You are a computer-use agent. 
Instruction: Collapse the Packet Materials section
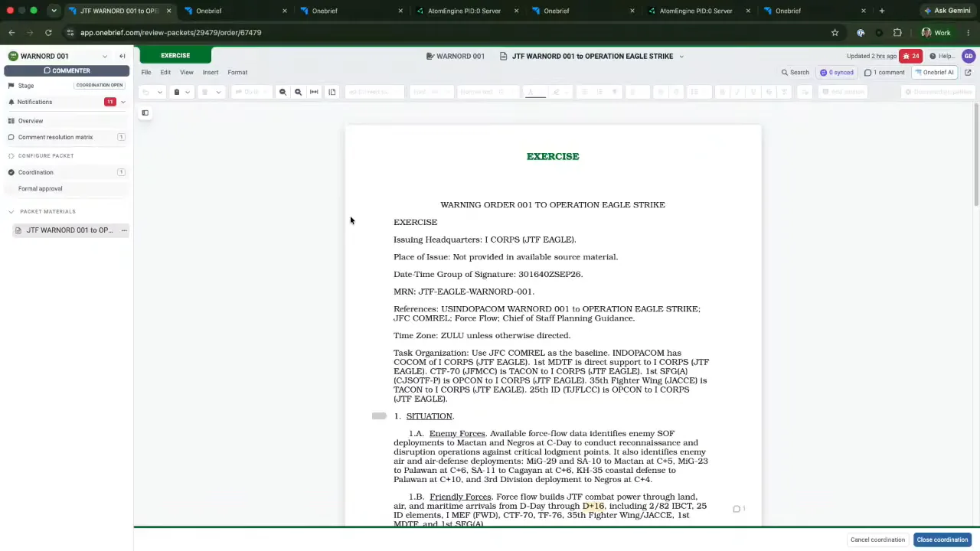[x=11, y=211]
